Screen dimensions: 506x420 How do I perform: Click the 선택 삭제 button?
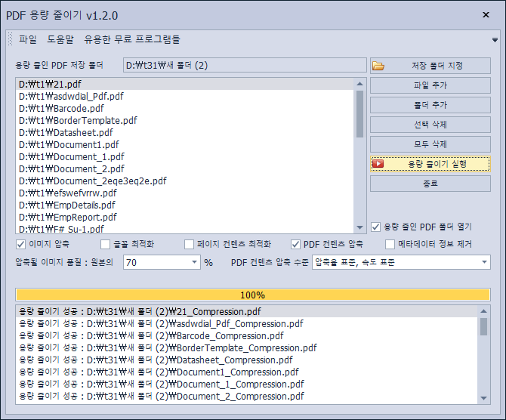[430, 125]
